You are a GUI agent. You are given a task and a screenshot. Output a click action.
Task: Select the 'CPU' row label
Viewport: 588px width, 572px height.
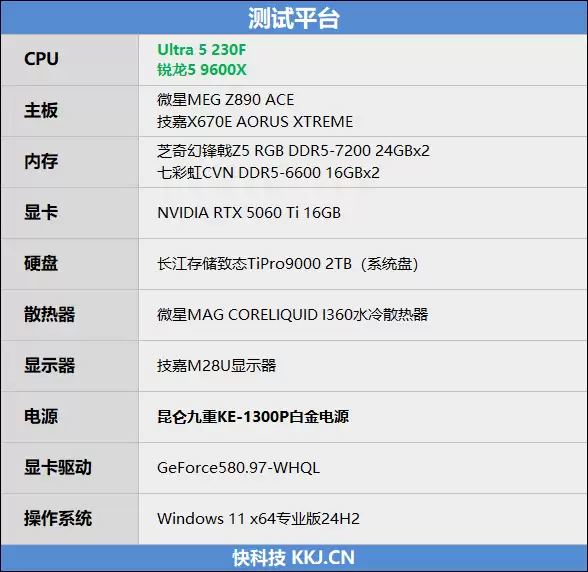pos(41,59)
